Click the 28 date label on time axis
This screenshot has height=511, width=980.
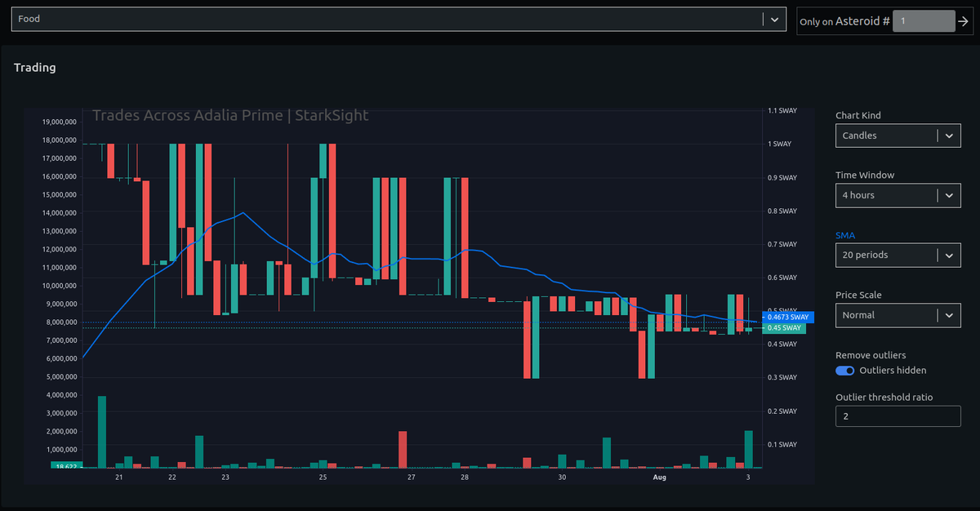point(465,478)
